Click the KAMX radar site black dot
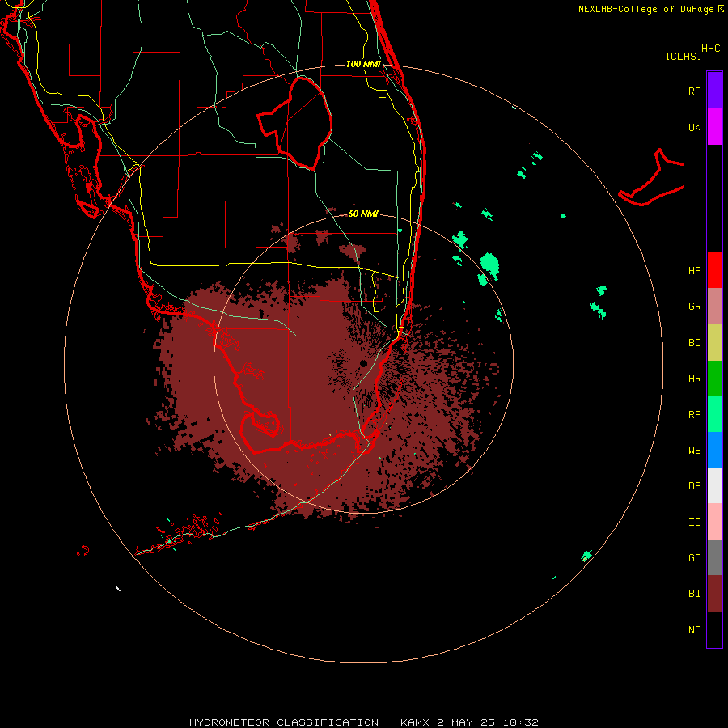728x728 pixels. [x=363, y=363]
